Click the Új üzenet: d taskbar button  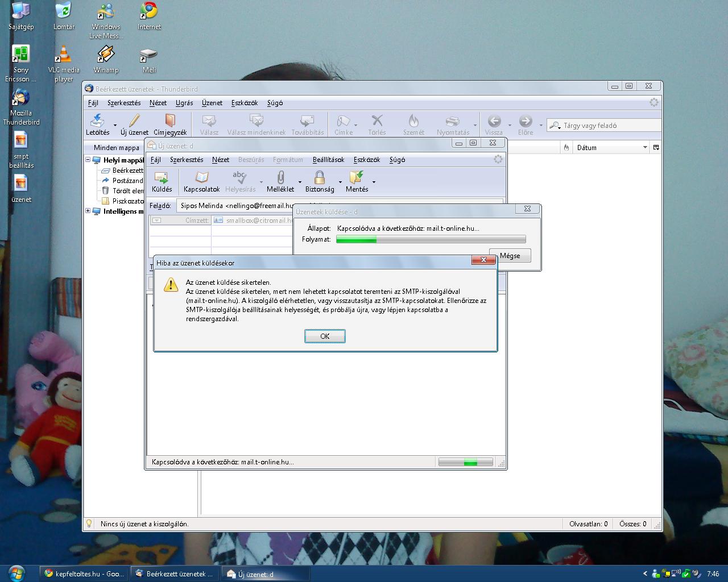[x=266, y=573]
